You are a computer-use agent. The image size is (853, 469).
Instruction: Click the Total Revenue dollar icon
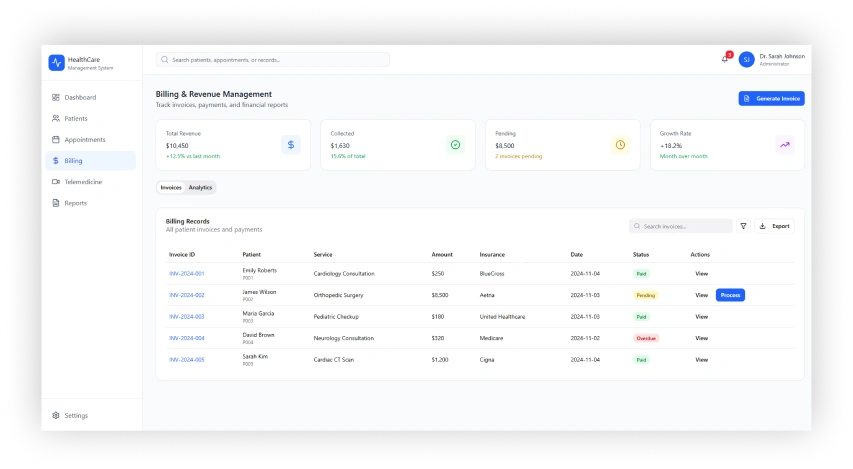(291, 145)
